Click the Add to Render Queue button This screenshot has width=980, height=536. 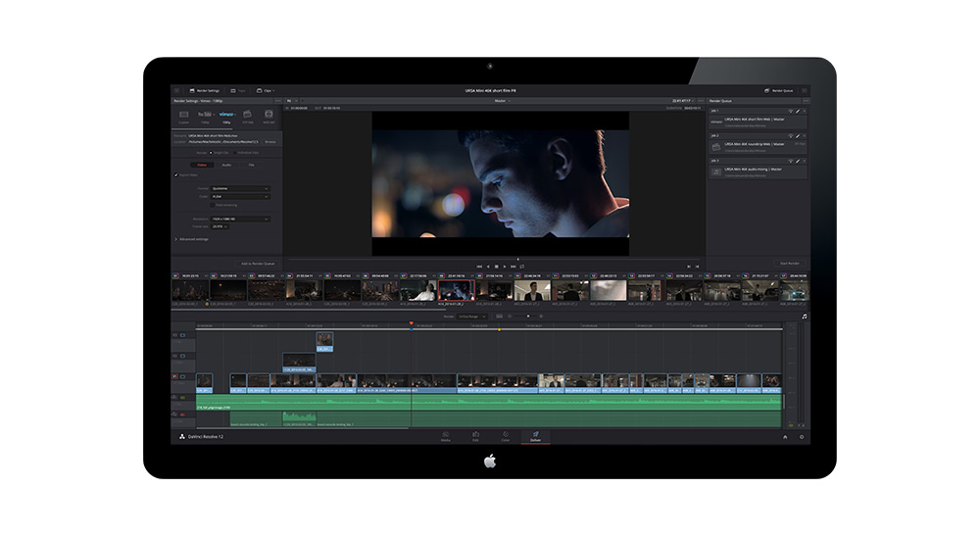pyautogui.click(x=258, y=264)
